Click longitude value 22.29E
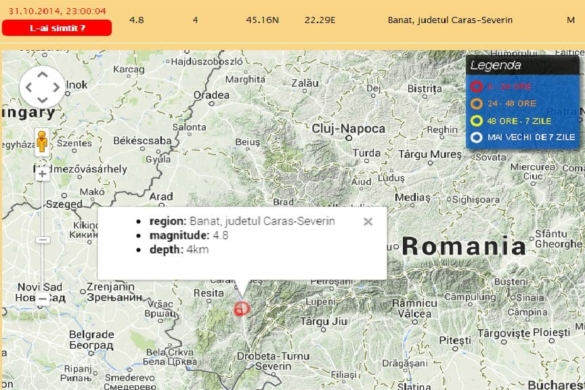This screenshot has width=585, height=390. tap(320, 20)
